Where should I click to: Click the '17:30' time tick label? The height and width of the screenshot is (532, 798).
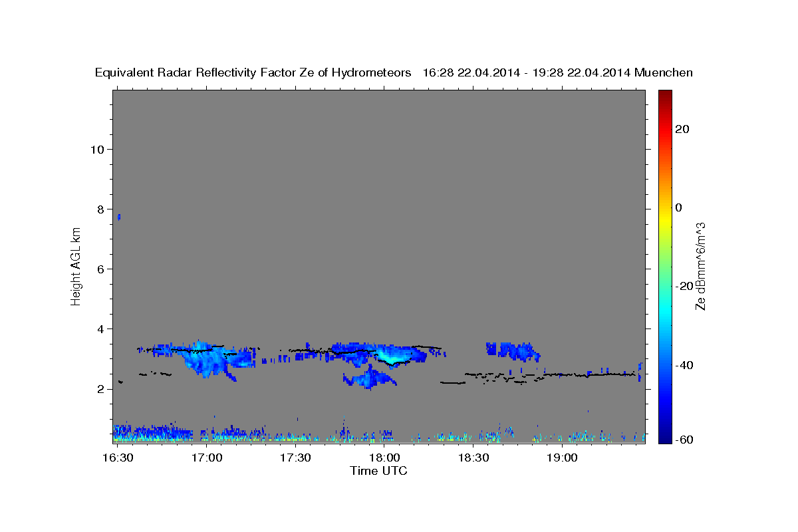[295, 458]
